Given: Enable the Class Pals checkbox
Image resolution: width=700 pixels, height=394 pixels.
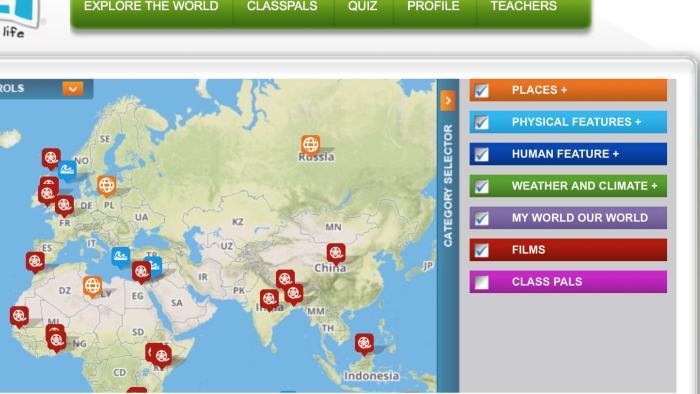Looking at the screenshot, I should tap(481, 282).
